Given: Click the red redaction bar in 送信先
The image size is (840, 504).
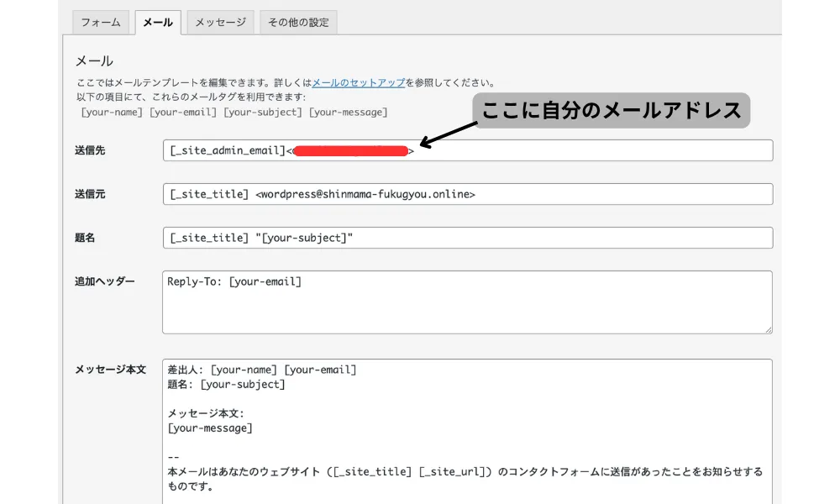Looking at the screenshot, I should [353, 151].
